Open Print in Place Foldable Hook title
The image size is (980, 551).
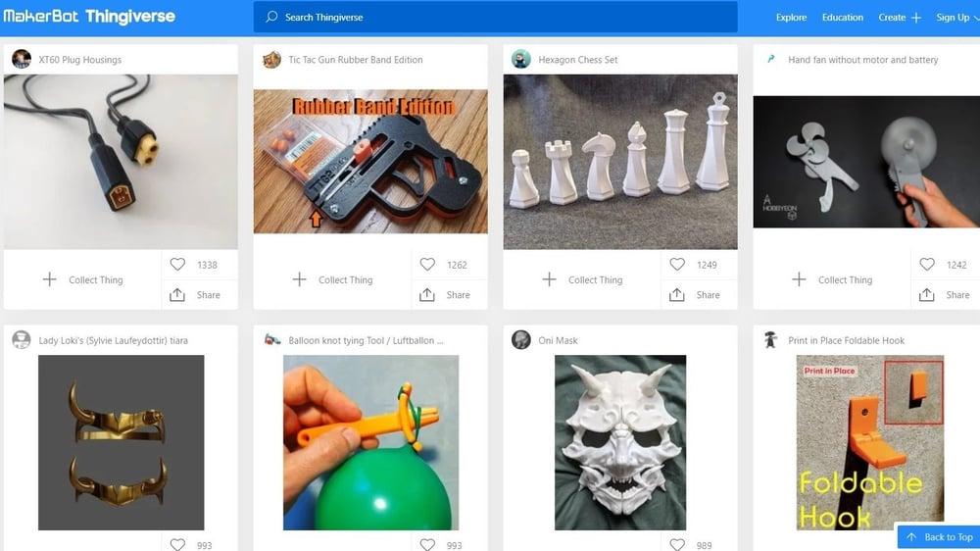(x=847, y=341)
